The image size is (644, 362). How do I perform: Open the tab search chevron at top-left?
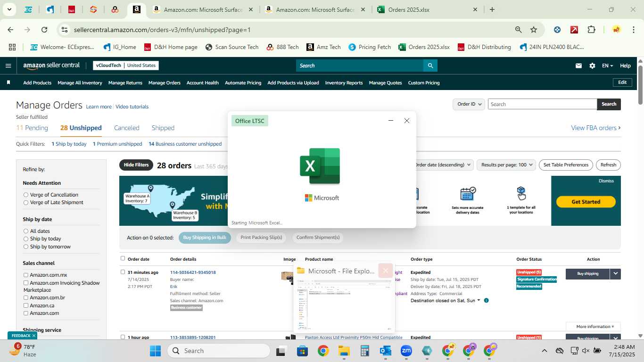pos(9,9)
